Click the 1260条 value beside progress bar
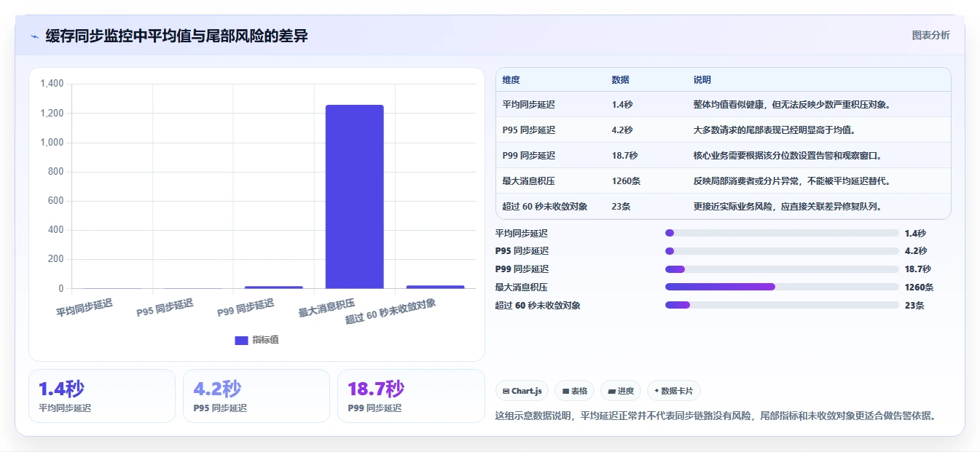The width and height of the screenshot is (980, 452). (919, 288)
